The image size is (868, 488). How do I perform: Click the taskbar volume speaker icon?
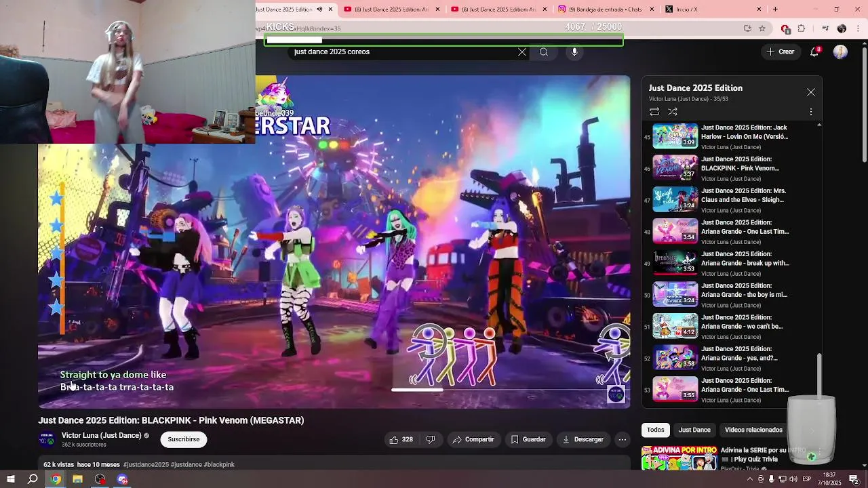(x=793, y=479)
